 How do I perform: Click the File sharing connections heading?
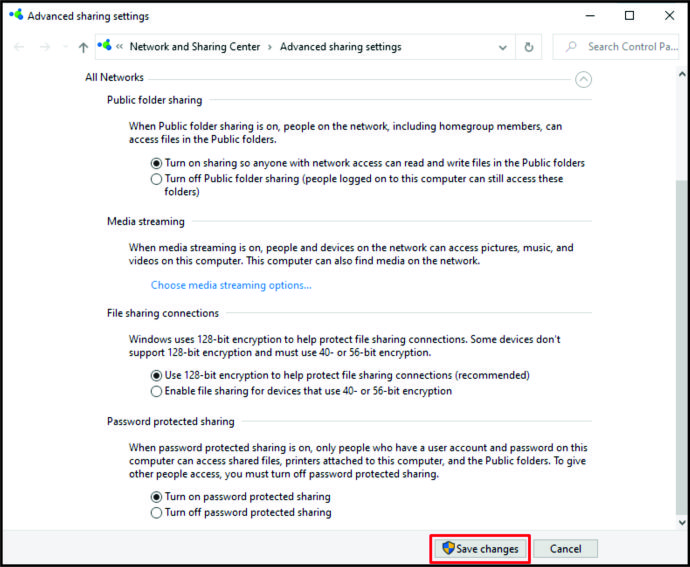tap(163, 313)
